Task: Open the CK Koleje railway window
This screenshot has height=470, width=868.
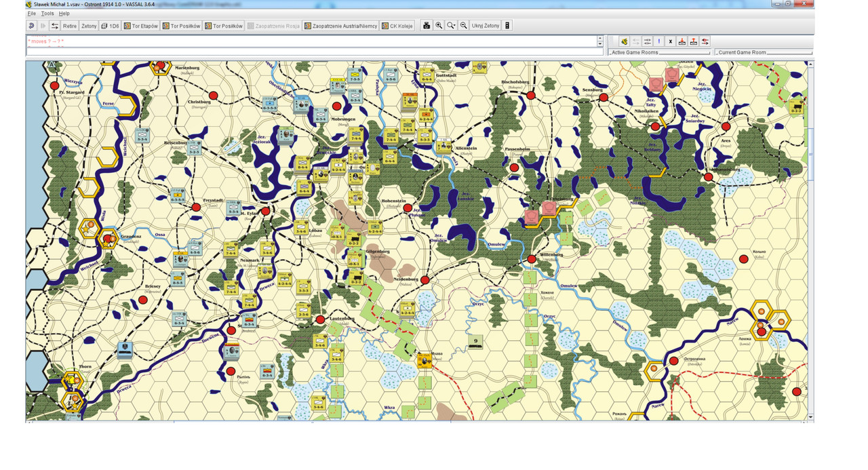Action: point(397,26)
